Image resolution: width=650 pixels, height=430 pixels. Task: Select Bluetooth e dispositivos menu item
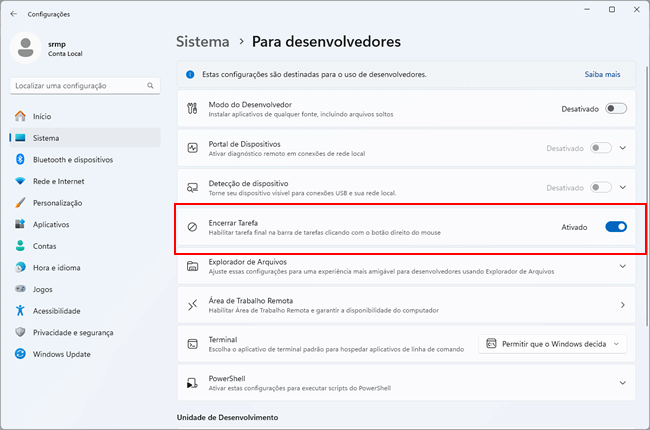tap(85, 160)
